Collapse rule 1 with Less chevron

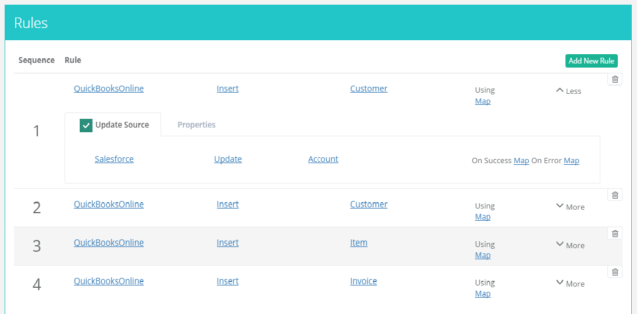pos(568,91)
